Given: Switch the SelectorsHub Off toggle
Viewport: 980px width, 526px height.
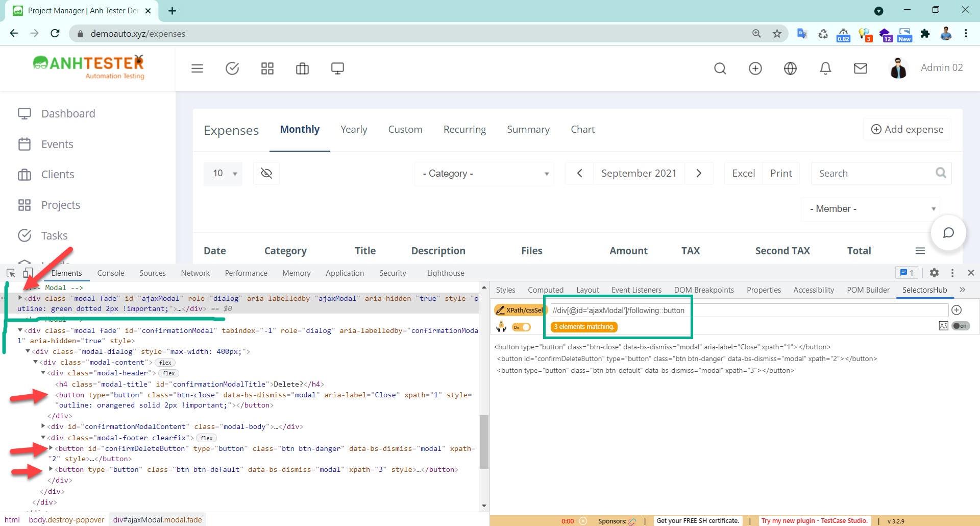Looking at the screenshot, I should 961,326.
